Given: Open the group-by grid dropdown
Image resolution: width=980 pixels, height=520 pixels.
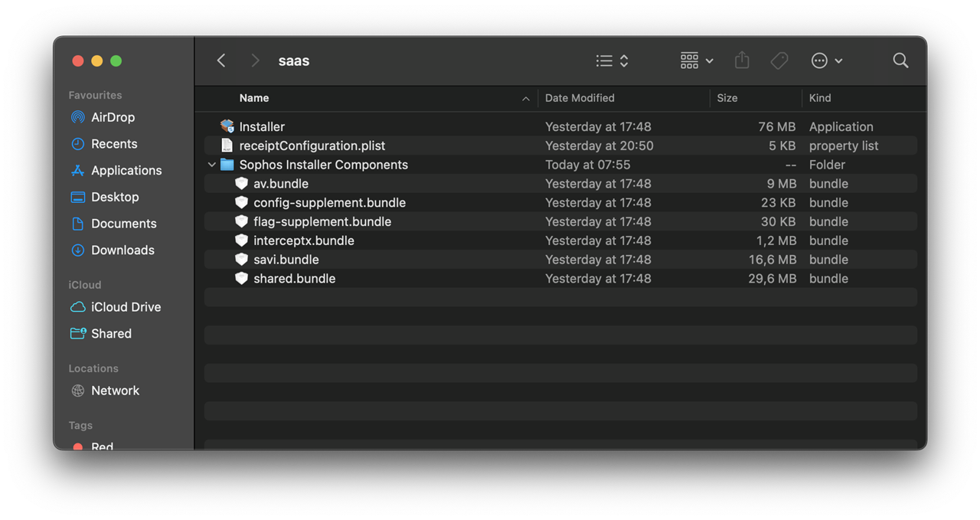Looking at the screenshot, I should (x=697, y=61).
